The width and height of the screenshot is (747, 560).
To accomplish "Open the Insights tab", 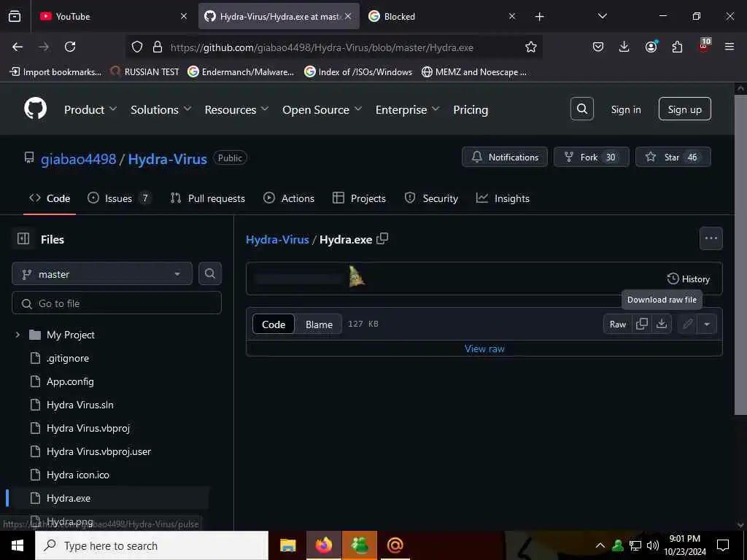I will (x=503, y=198).
